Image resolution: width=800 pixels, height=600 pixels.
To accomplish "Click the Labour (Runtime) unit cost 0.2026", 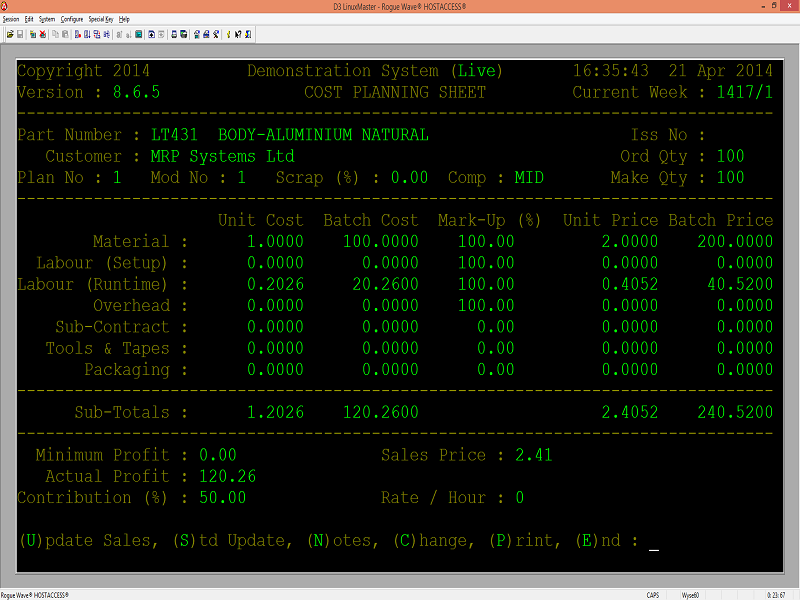I will pyautogui.click(x=276, y=284).
